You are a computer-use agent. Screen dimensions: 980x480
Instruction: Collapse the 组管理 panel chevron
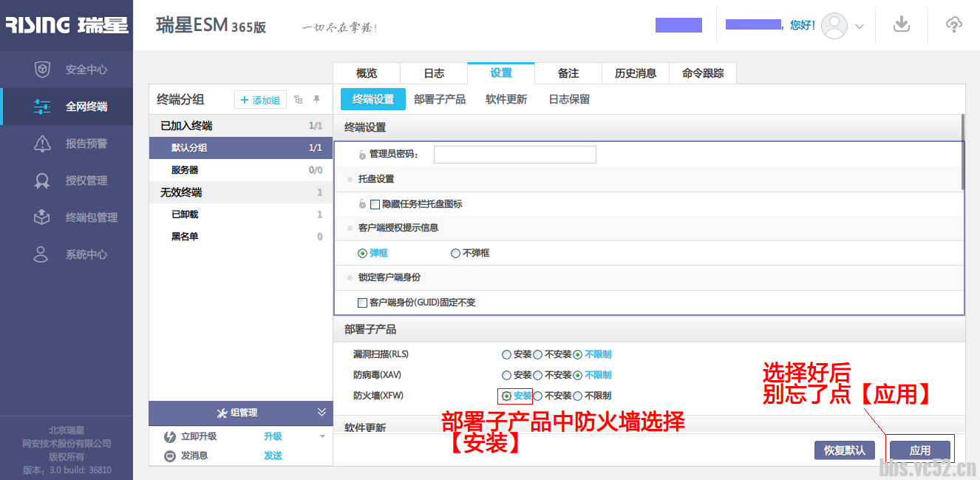tap(321, 413)
